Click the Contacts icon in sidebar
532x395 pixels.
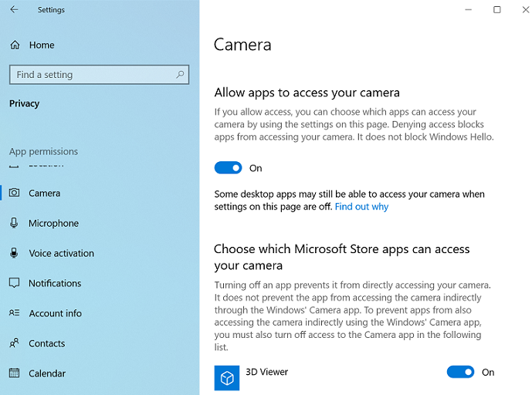14,343
